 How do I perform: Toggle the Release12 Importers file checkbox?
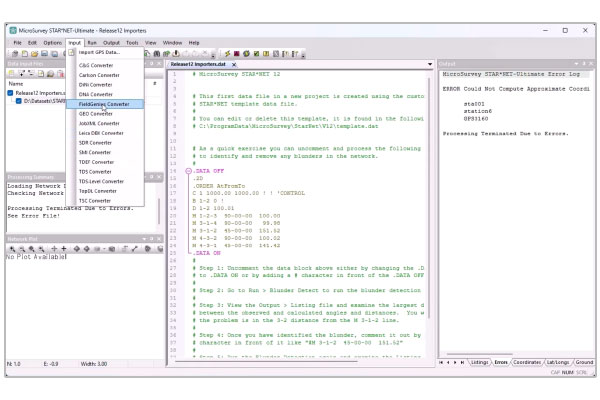[10, 93]
